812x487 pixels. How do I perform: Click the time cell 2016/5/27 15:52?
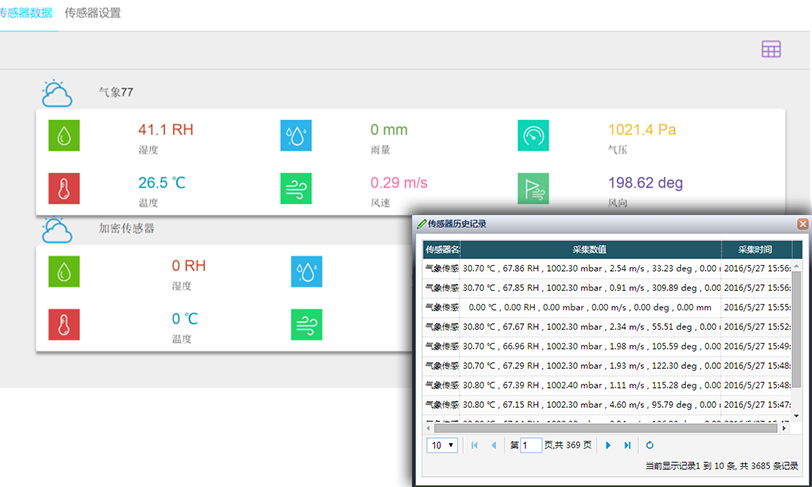[x=757, y=327]
